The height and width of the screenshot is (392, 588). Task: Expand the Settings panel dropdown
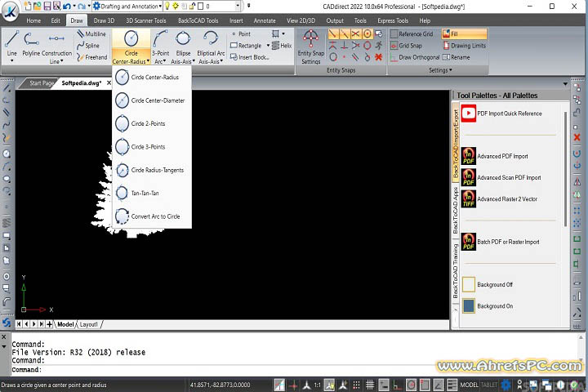[x=440, y=70]
